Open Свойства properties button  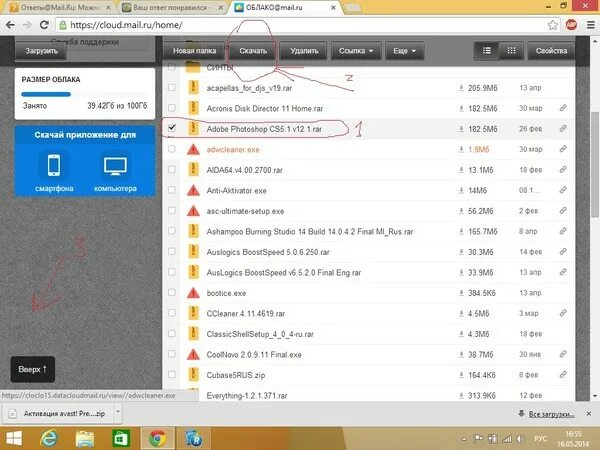point(551,51)
